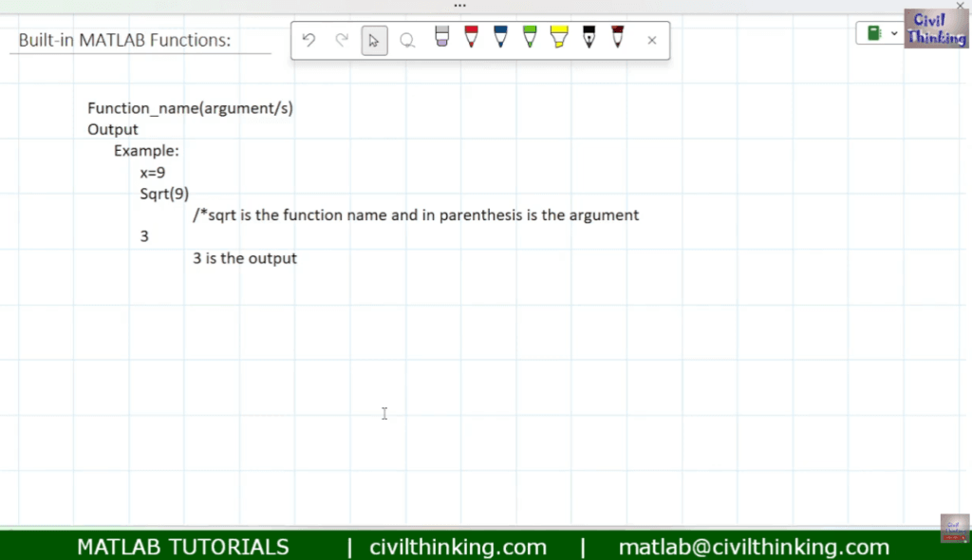
Task: Click the '3 is the output' line
Action: pos(245,258)
